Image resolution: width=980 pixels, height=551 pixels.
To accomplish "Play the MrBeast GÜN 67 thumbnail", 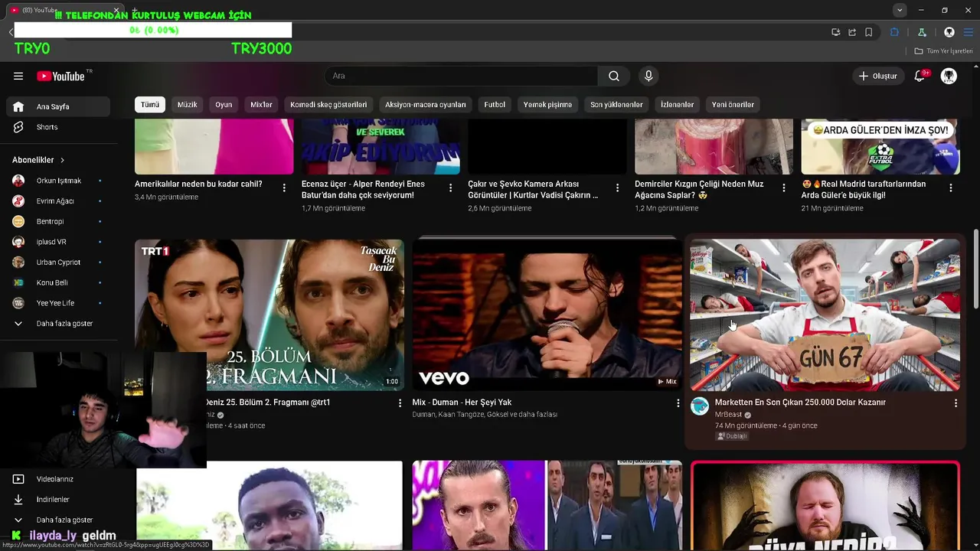I will point(825,315).
